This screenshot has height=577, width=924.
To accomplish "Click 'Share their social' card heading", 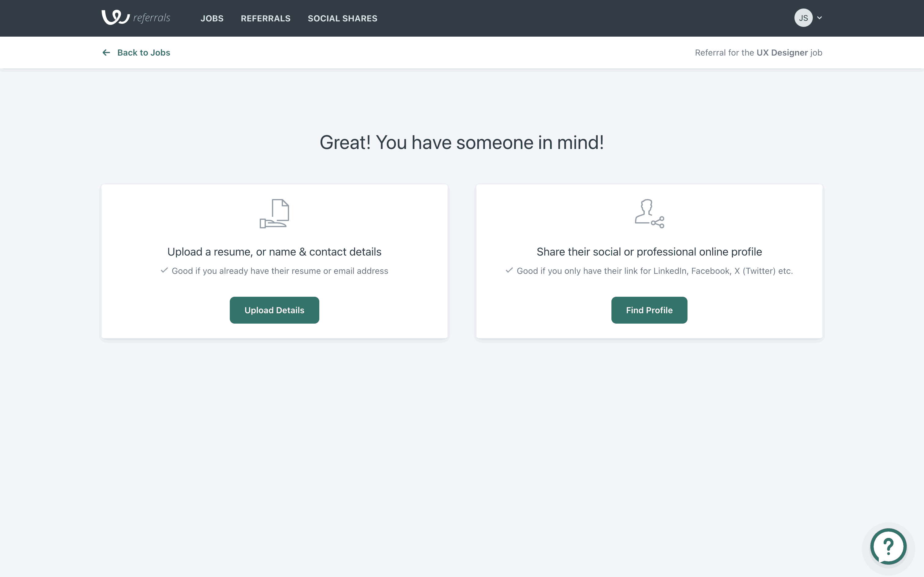I will click(x=649, y=252).
